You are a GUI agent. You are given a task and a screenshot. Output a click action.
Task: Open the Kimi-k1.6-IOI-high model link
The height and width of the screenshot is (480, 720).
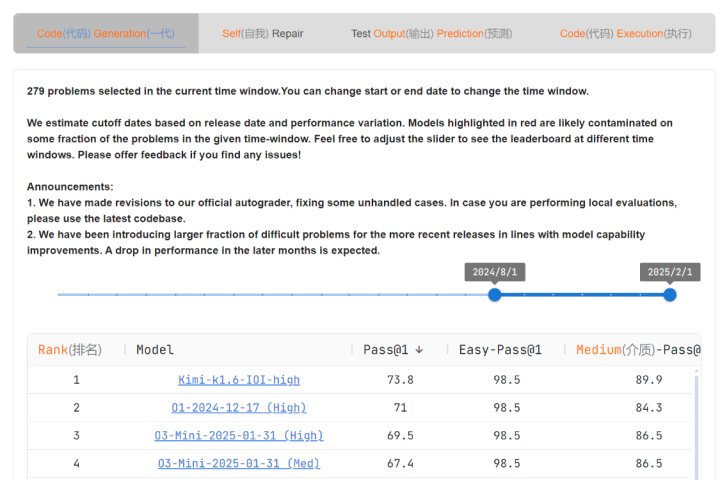click(x=239, y=380)
